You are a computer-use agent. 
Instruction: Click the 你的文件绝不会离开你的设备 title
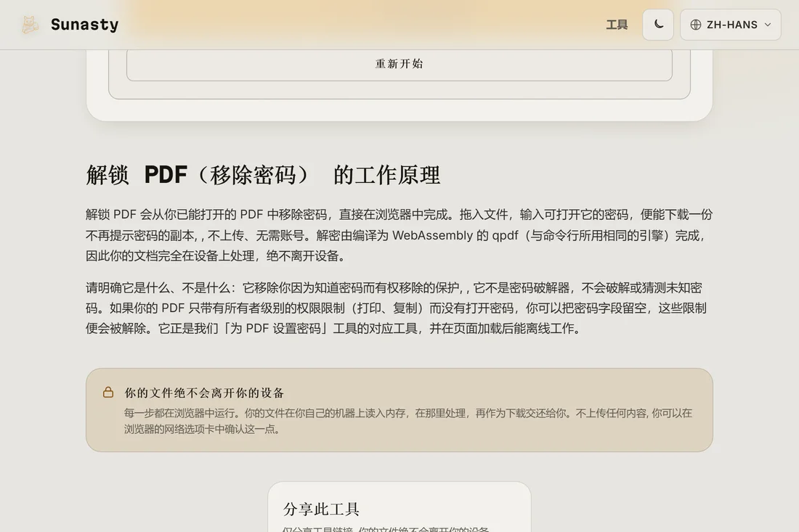[204, 393]
